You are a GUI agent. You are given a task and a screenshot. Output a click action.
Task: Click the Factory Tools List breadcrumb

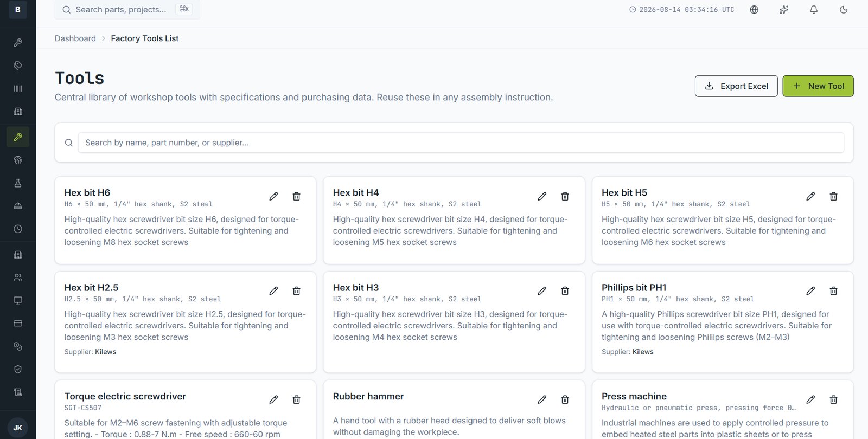pyautogui.click(x=145, y=38)
